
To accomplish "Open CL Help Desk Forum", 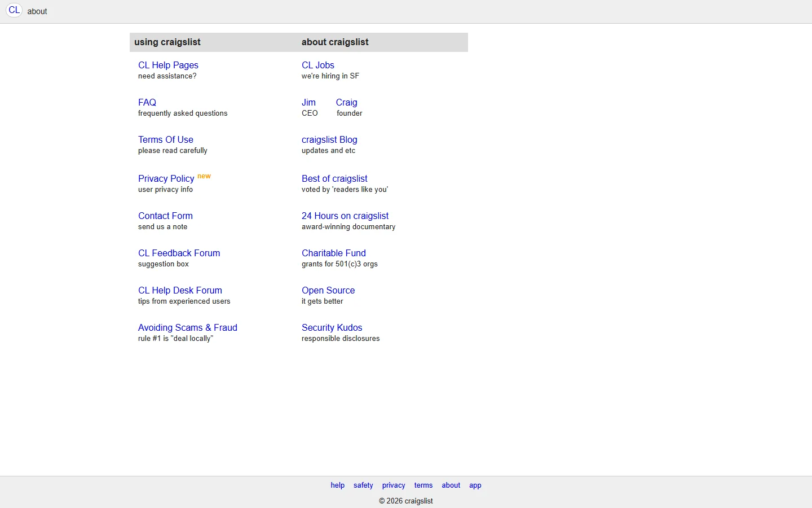I will (x=180, y=291).
